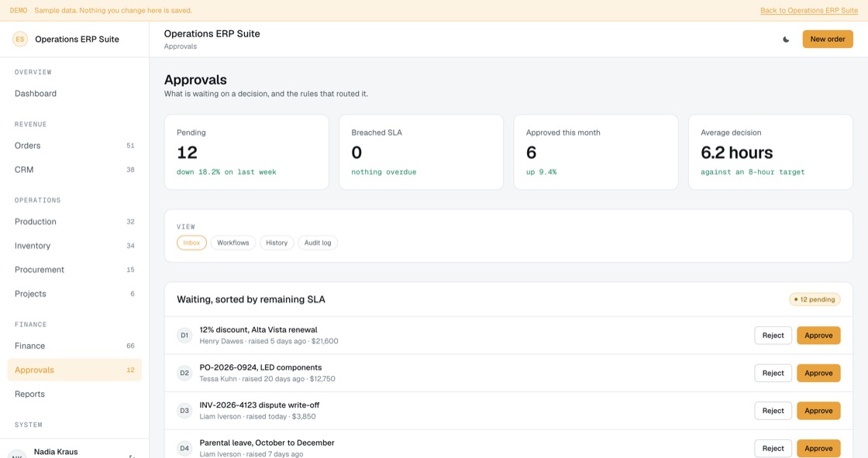Approve INV-2026-4123 dispute write-off
Screen dimensions: 868x458
(x=818, y=411)
